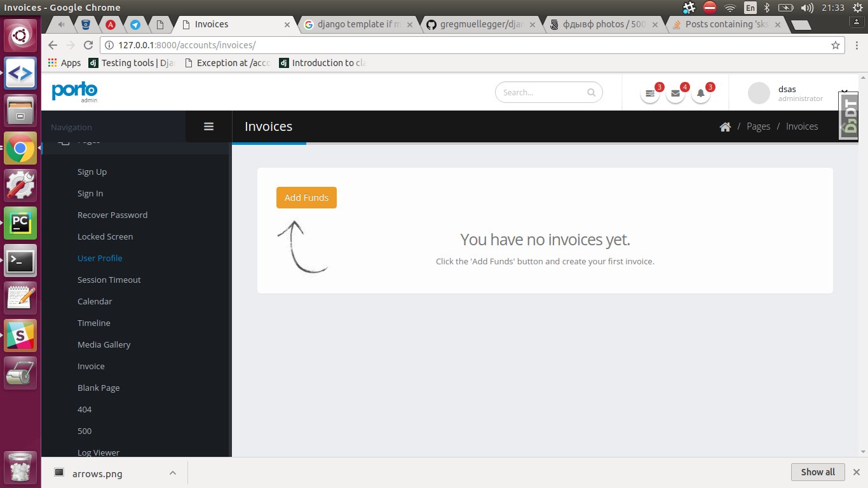Open Sign In in sidebar
868x488 pixels.
point(90,193)
